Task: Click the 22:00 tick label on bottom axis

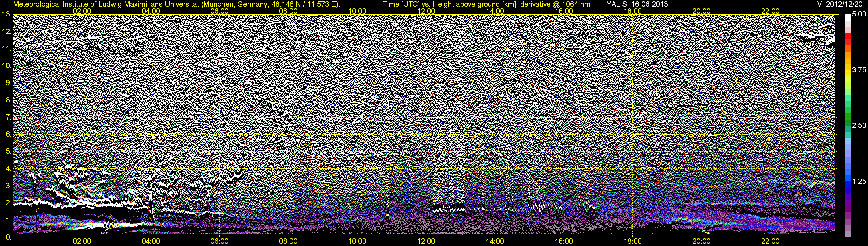Action: pyautogui.click(x=770, y=241)
